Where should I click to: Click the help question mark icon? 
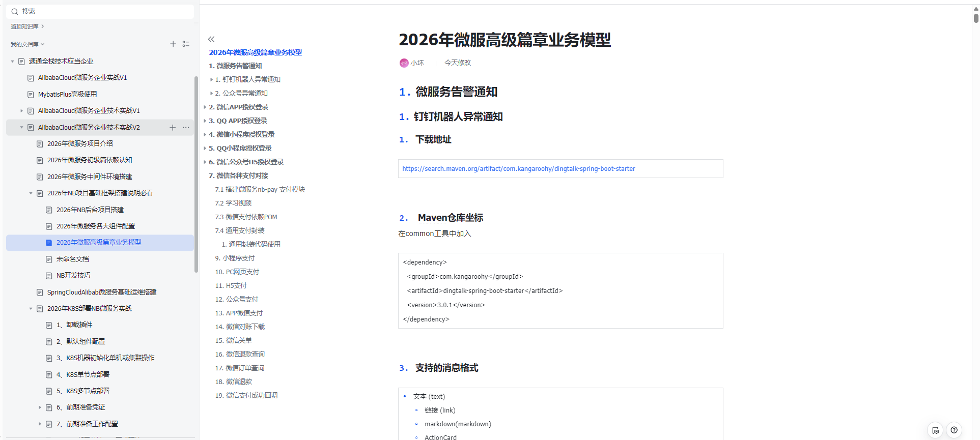[954, 430]
